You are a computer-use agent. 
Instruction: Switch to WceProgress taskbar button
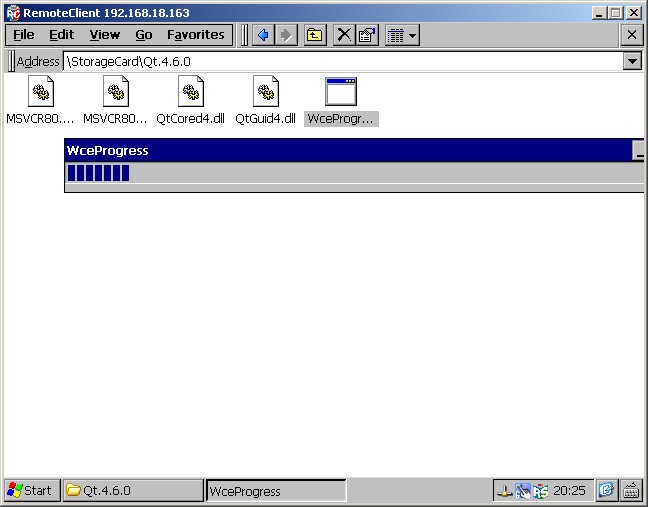(x=276, y=491)
